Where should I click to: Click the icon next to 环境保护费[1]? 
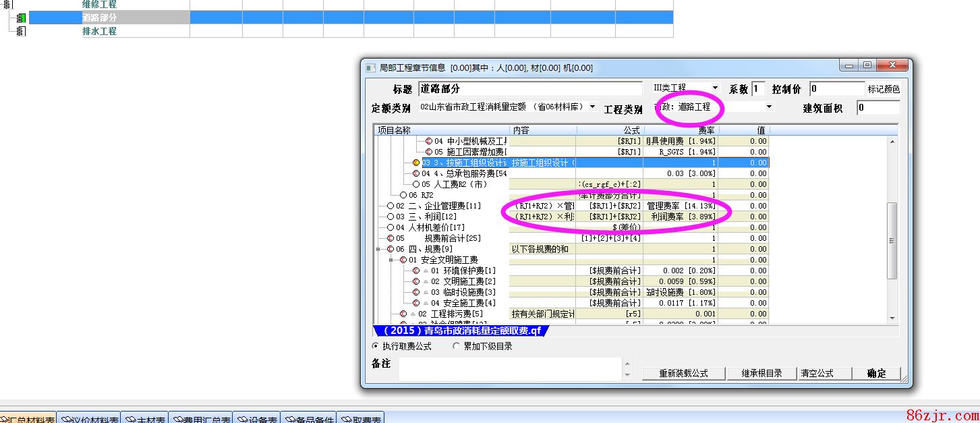416,271
